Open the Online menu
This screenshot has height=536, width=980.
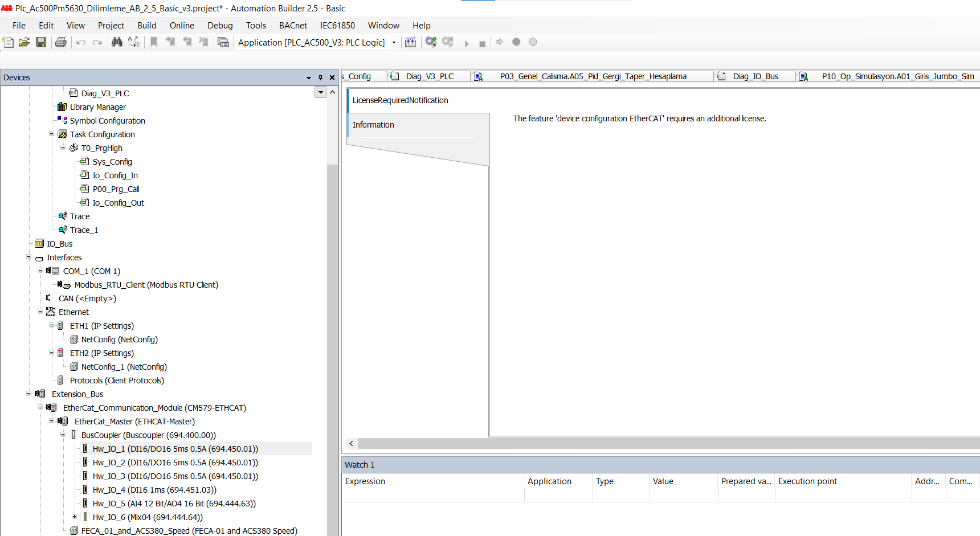click(182, 26)
